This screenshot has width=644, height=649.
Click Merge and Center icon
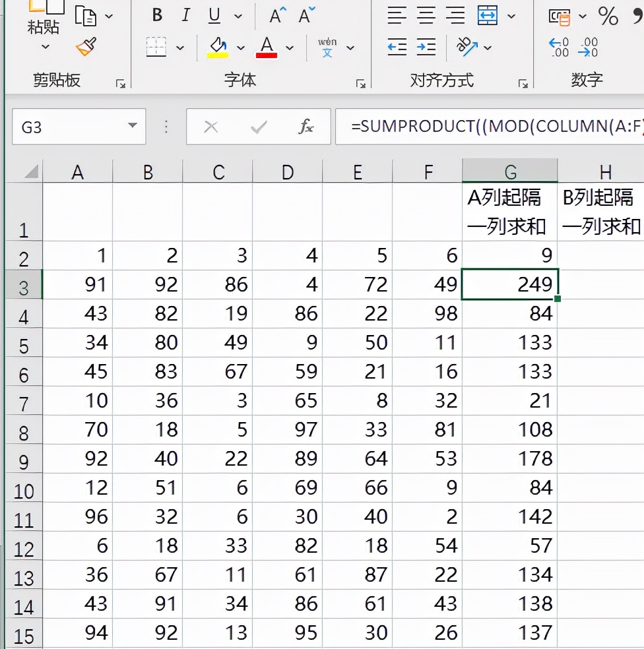pos(488,16)
